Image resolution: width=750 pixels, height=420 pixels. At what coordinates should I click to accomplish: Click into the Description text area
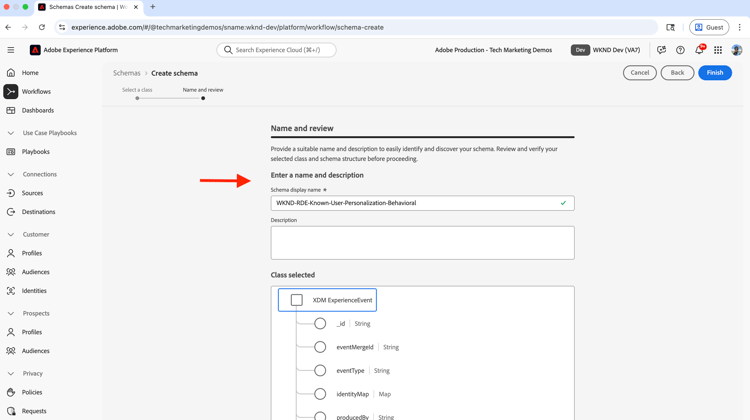422,243
